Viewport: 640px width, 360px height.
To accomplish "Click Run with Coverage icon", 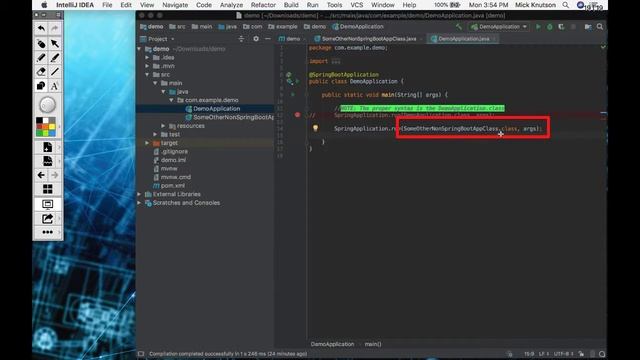I will coord(561,27).
